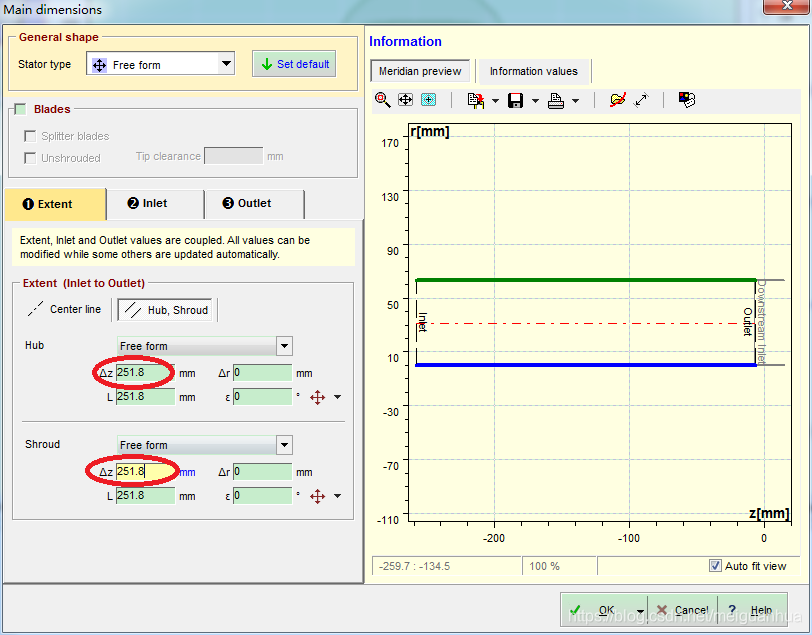Open the diagram color configuration icon
This screenshot has height=635, width=812.
pyautogui.click(x=687, y=99)
